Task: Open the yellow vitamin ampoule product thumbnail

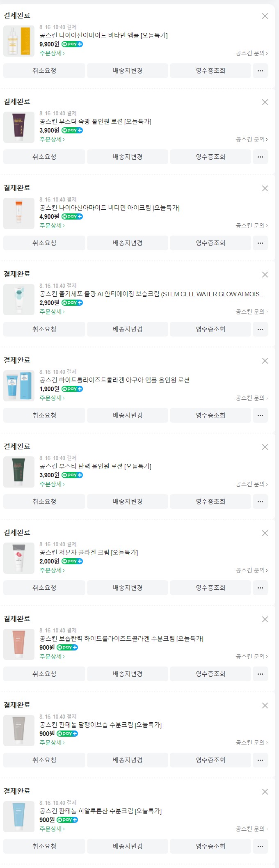Action: point(19,41)
